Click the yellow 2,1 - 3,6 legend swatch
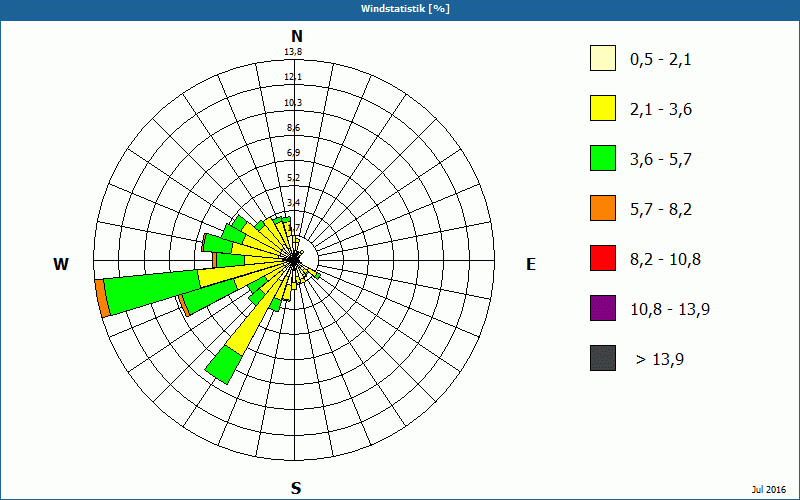Screen dimensions: 800x500 (603, 108)
